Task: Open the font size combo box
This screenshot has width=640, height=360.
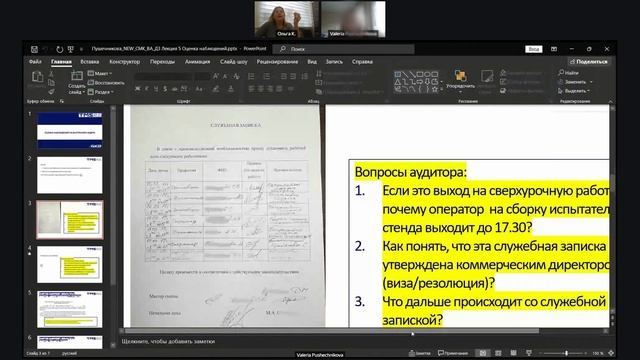Action: point(202,76)
